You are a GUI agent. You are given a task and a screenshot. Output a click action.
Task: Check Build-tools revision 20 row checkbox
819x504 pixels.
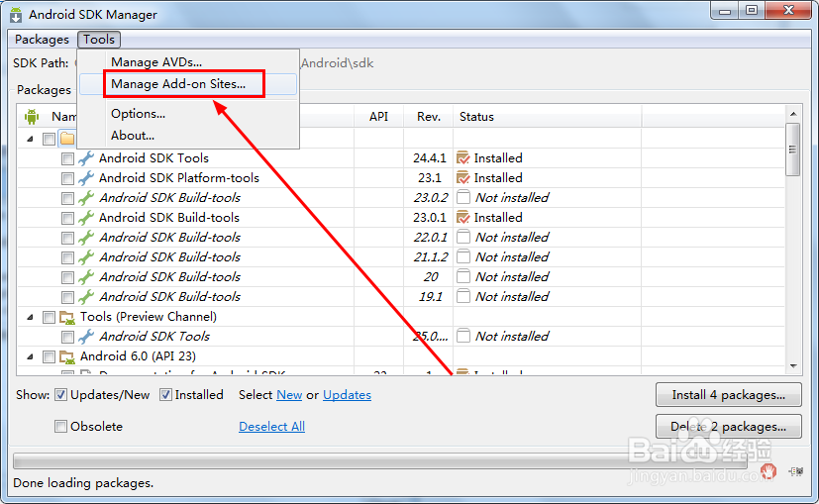click(x=67, y=278)
